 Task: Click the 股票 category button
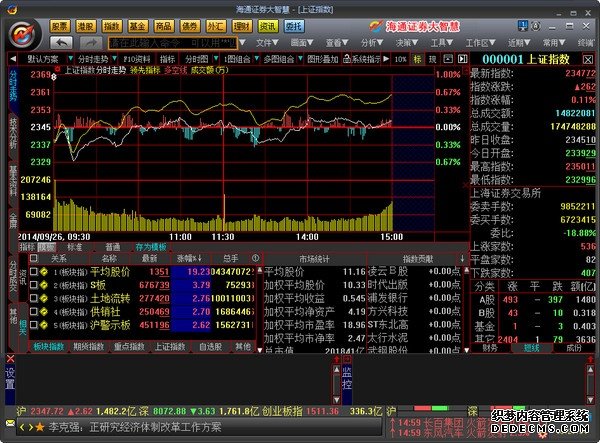click(x=60, y=26)
